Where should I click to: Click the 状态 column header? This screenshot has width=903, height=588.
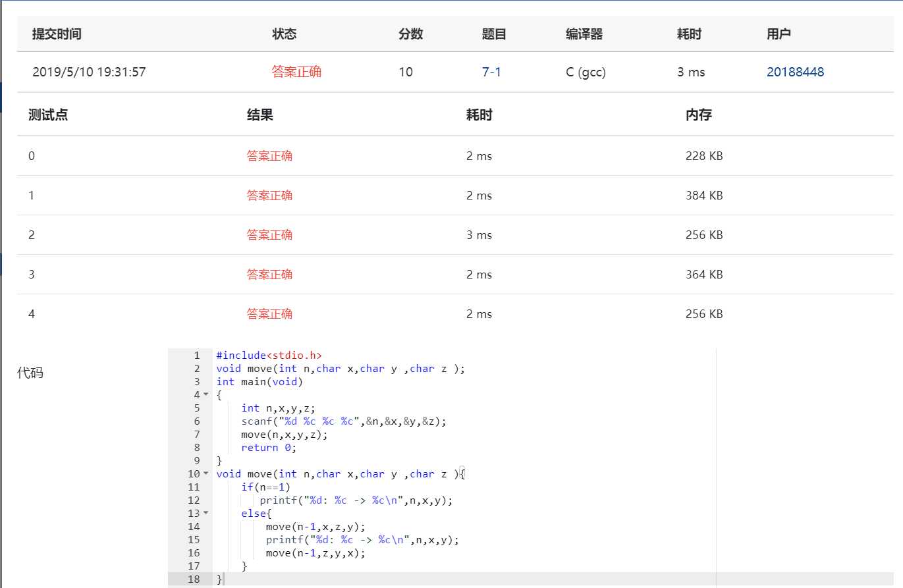point(285,34)
